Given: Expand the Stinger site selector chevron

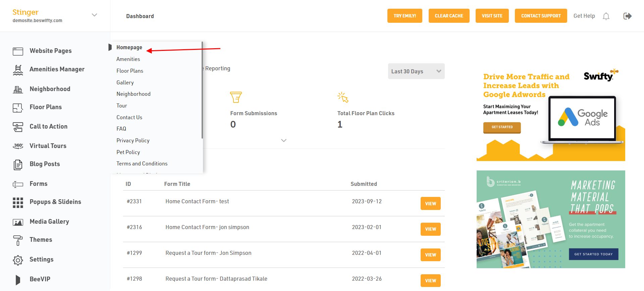Looking at the screenshot, I should (x=95, y=15).
